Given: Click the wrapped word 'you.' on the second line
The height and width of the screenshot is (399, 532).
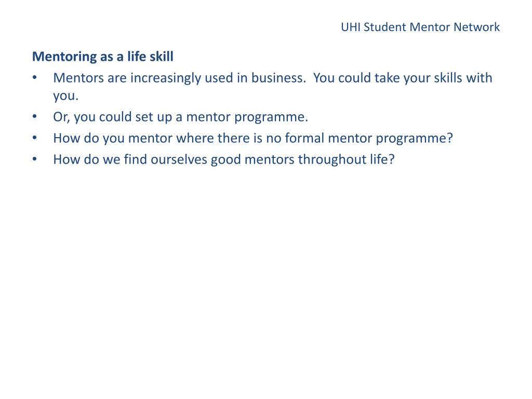Looking at the screenshot, I should (x=66, y=96).
